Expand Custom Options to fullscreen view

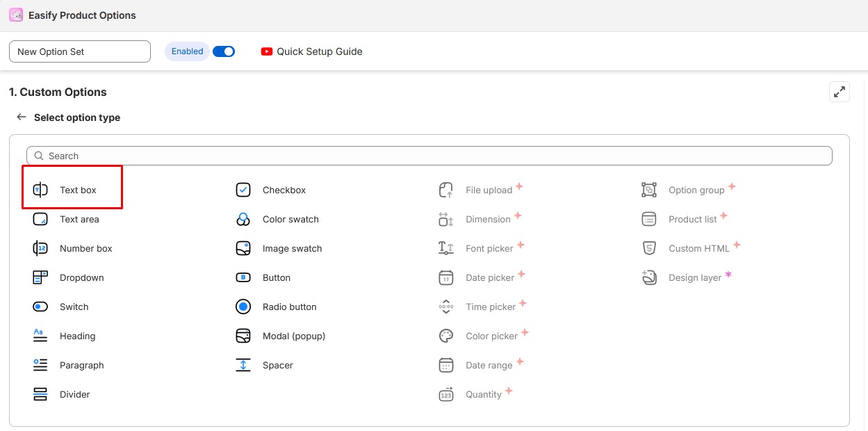point(839,91)
